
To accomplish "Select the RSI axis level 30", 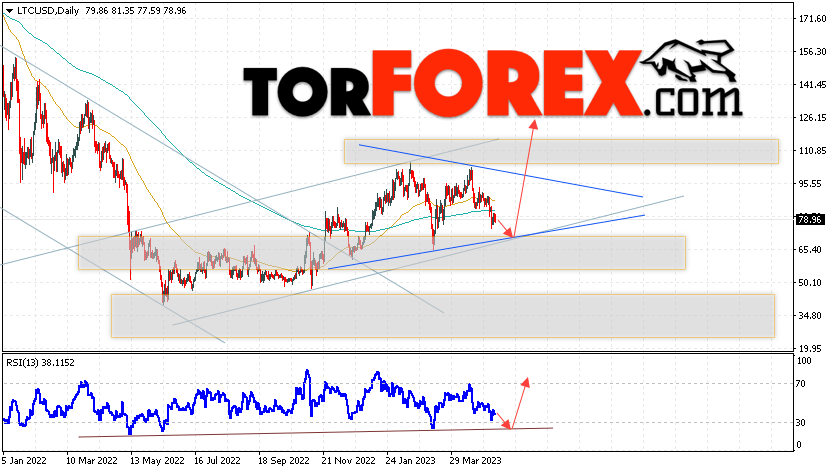I will [x=803, y=423].
